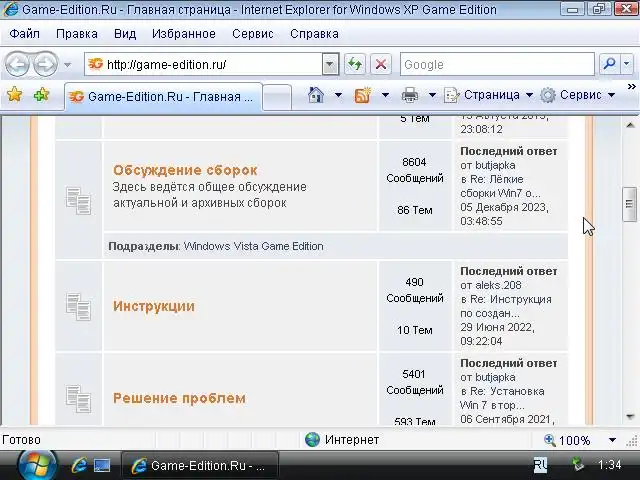This screenshot has height=480, width=640.
Task: Open the recent pages dropdown arrow
Action: 67,64
